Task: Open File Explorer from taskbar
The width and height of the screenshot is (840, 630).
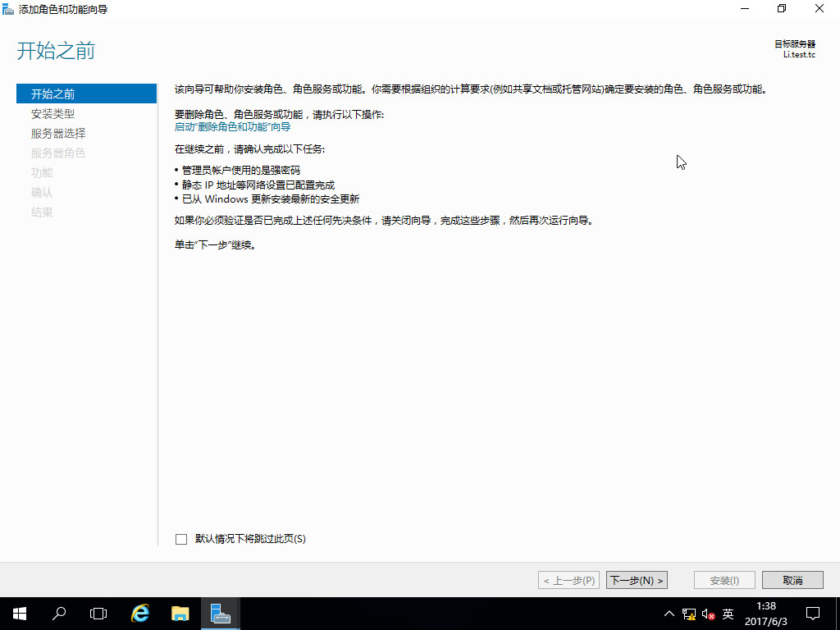Action: (x=180, y=614)
